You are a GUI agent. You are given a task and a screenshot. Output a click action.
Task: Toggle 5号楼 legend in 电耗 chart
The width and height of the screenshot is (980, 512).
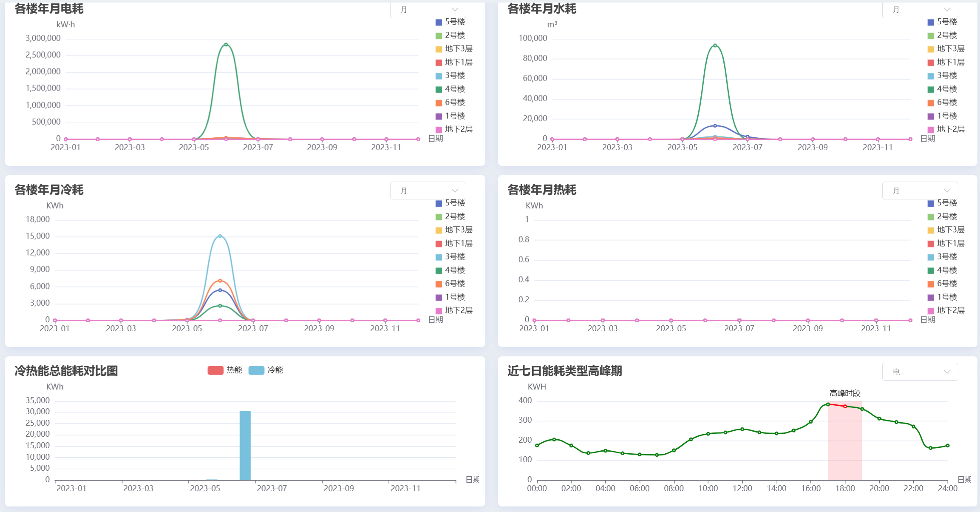point(450,22)
